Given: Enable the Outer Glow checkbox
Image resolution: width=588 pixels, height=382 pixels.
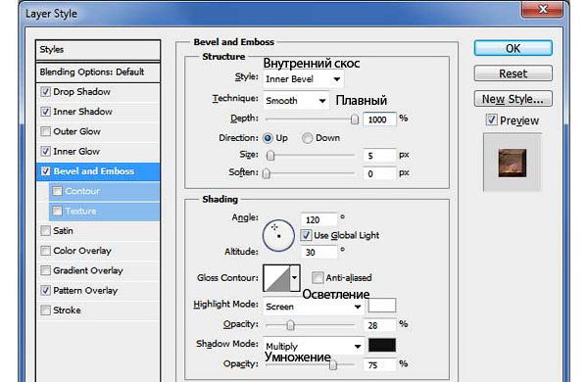Looking at the screenshot, I should coord(45,131).
